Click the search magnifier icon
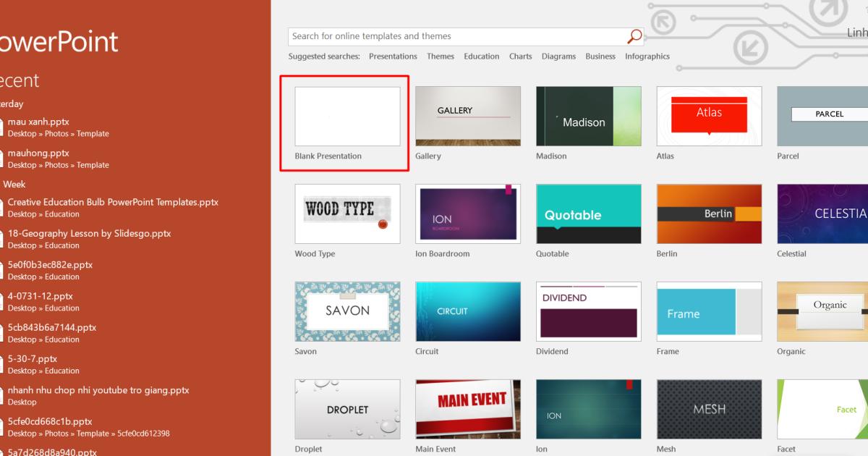 pyautogui.click(x=634, y=35)
